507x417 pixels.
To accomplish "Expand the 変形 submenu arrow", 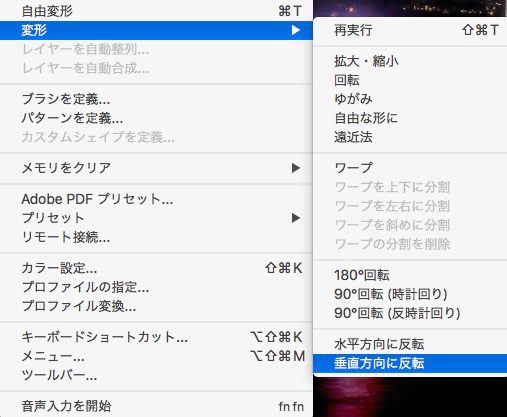I will (296, 30).
